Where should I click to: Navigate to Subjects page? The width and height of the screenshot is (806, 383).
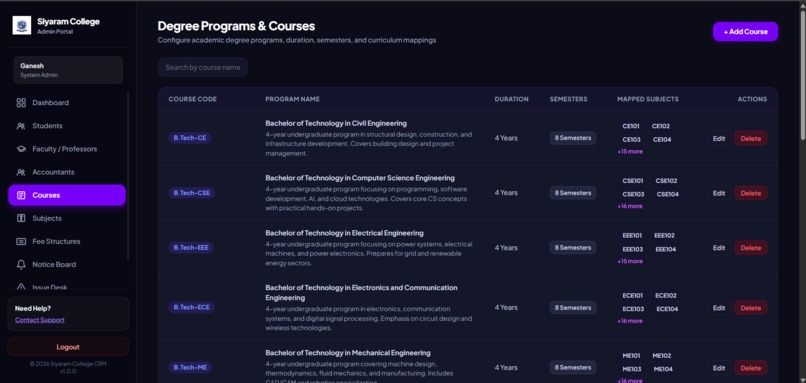(67, 218)
